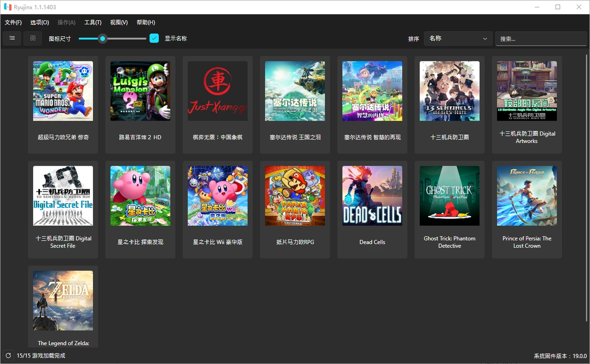The image size is (590, 364).
Task: Select Dead Cells cover art
Action: (372, 196)
